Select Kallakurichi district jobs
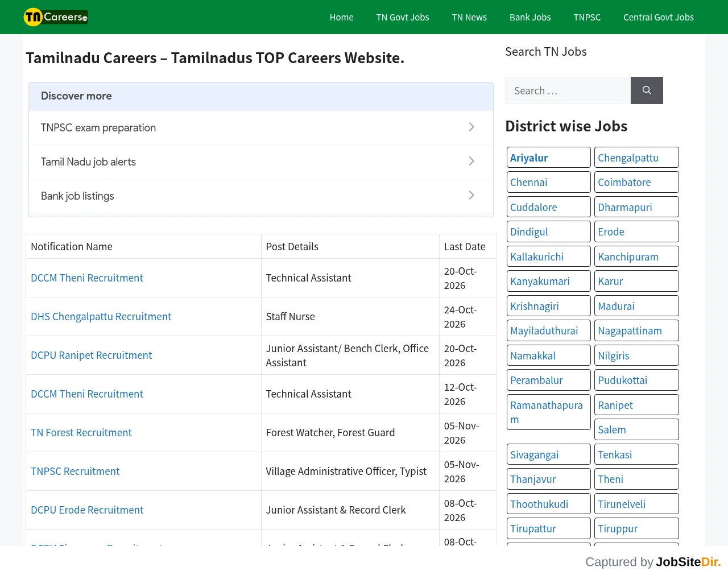This screenshot has height=579, width=728. coord(549,257)
